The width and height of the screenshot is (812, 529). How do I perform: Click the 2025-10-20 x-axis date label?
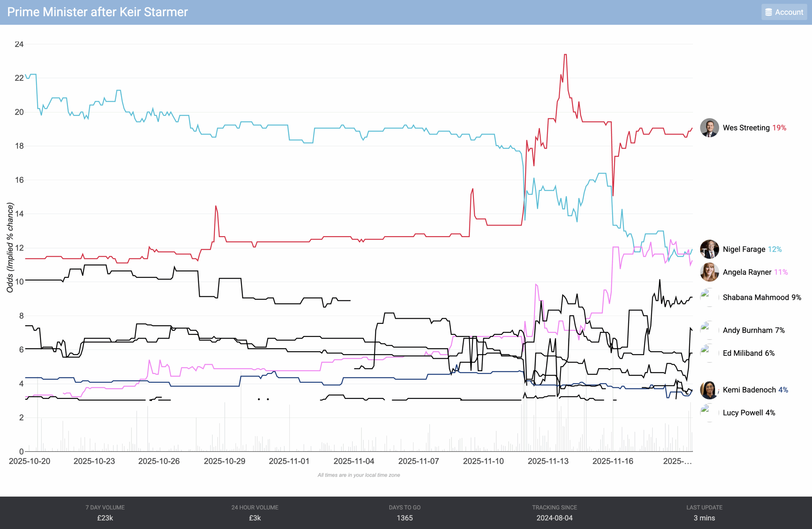click(29, 461)
